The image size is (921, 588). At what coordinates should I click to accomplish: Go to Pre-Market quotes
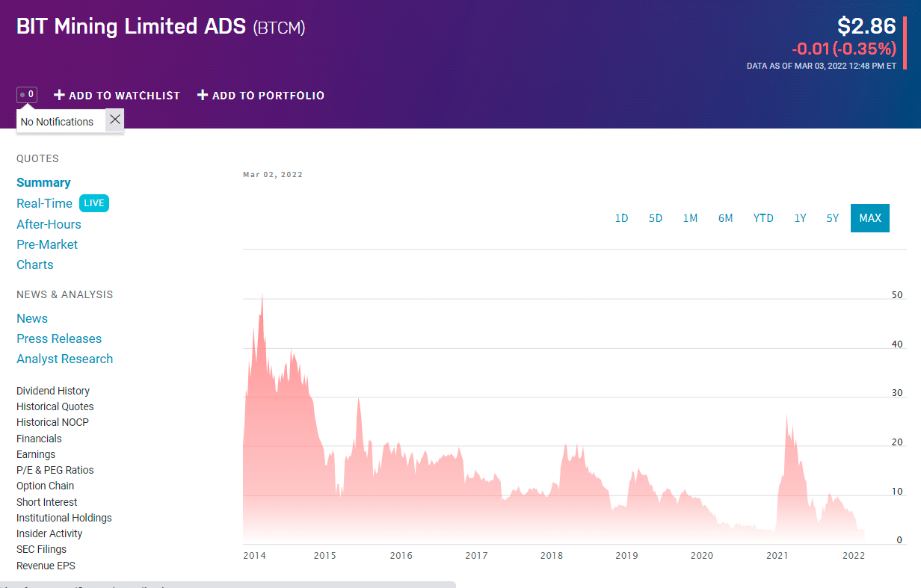pos(47,244)
